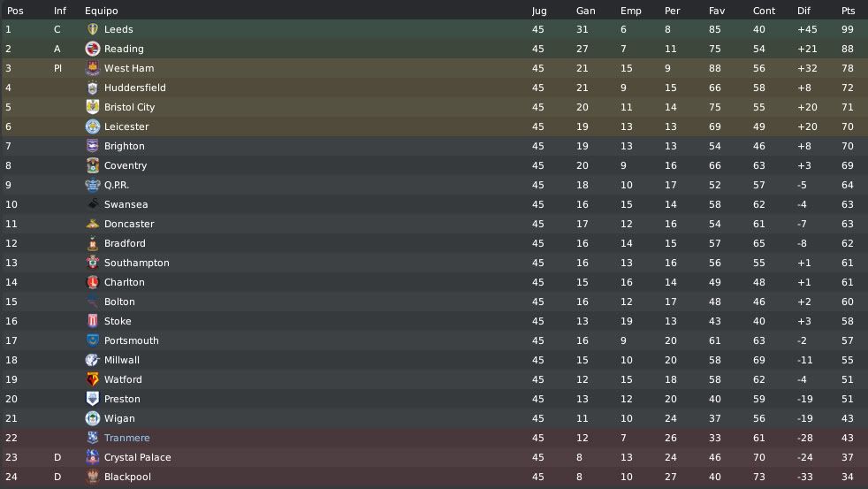Image resolution: width=868 pixels, height=489 pixels.
Task: Click the Watford badge icon
Action: (x=93, y=379)
